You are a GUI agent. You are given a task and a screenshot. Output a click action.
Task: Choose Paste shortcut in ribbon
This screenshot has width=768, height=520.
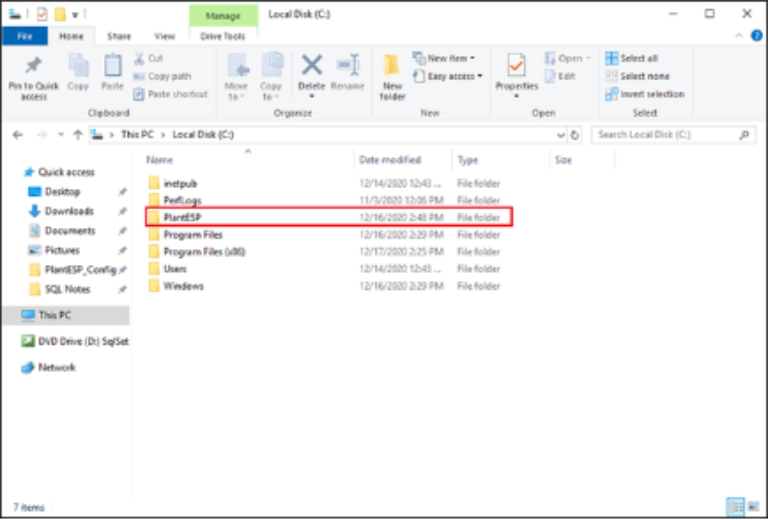tap(170, 94)
